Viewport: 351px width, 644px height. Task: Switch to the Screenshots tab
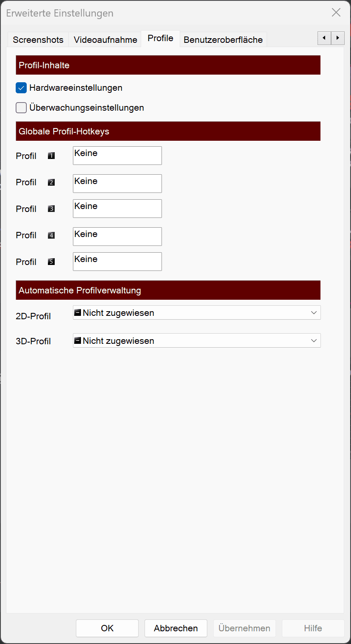point(38,40)
